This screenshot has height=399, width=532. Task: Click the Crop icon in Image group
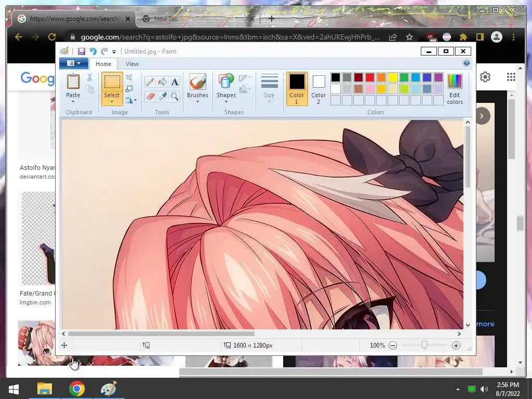pos(129,77)
